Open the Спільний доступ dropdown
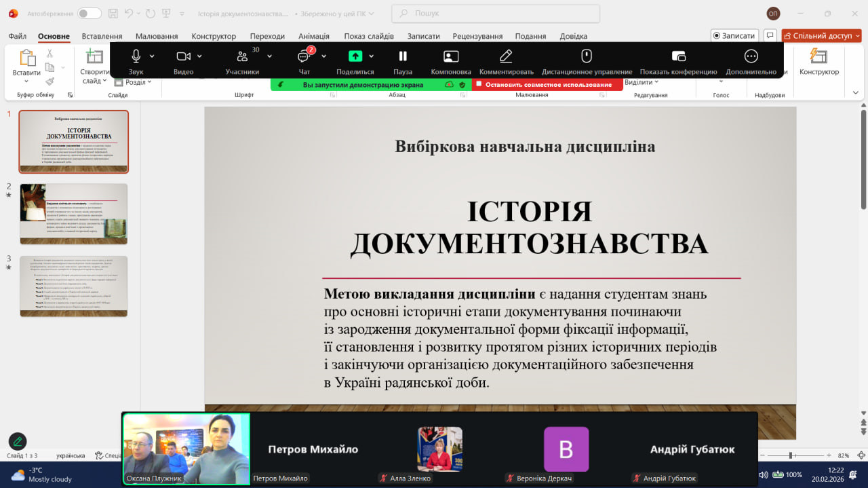 click(857, 36)
